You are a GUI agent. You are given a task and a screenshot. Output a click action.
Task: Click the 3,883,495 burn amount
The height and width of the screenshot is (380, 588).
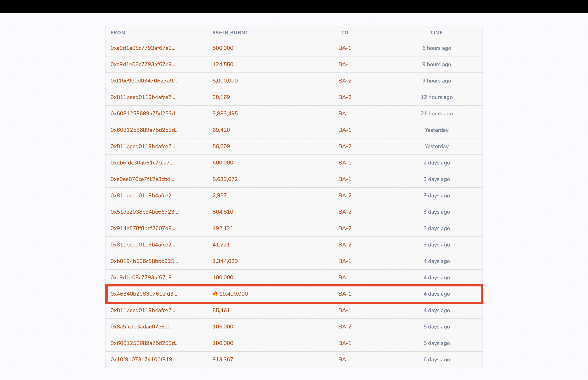coord(225,113)
